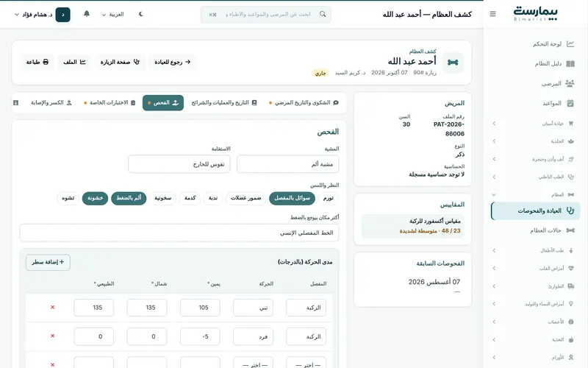Open حالات العظام bone cases in sidebar
The image size is (588, 368).
coord(536,230)
